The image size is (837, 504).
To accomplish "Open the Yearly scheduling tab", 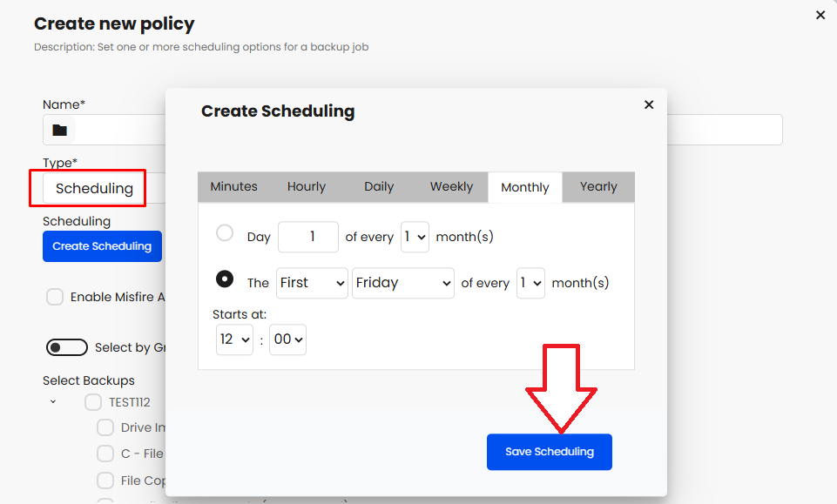I will [598, 187].
